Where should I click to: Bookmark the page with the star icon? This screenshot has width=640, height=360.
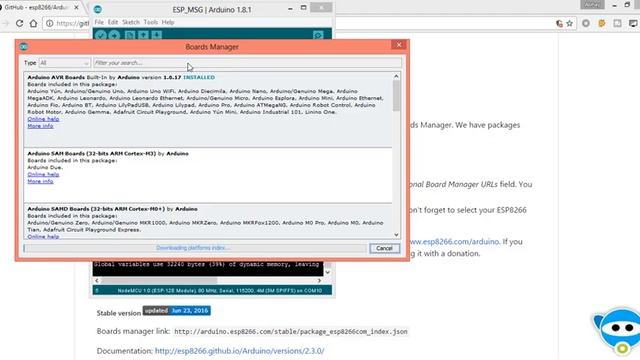coord(569,23)
